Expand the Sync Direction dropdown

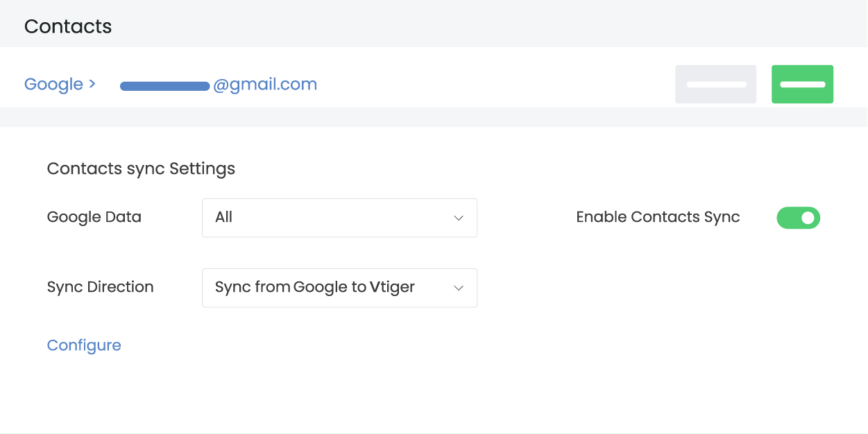click(339, 288)
